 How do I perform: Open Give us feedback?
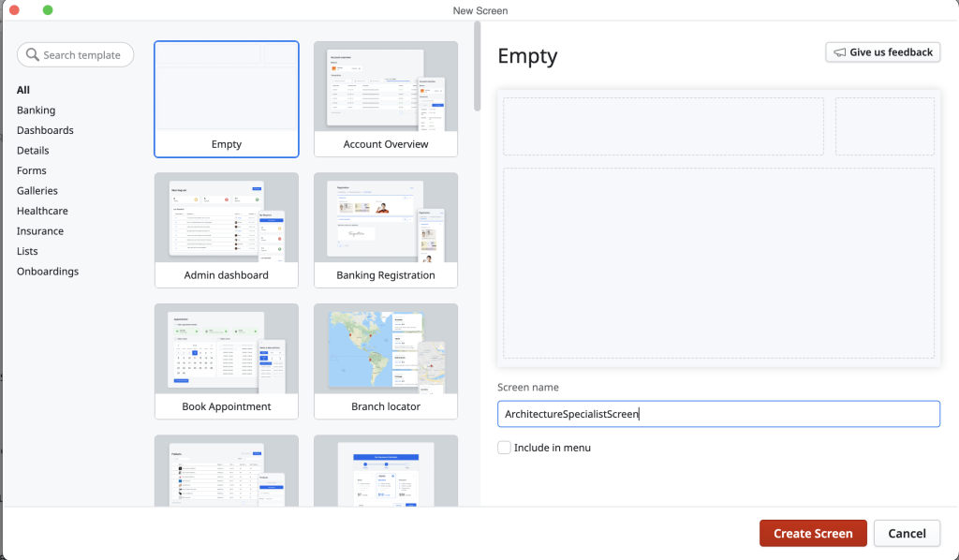pyautogui.click(x=882, y=52)
